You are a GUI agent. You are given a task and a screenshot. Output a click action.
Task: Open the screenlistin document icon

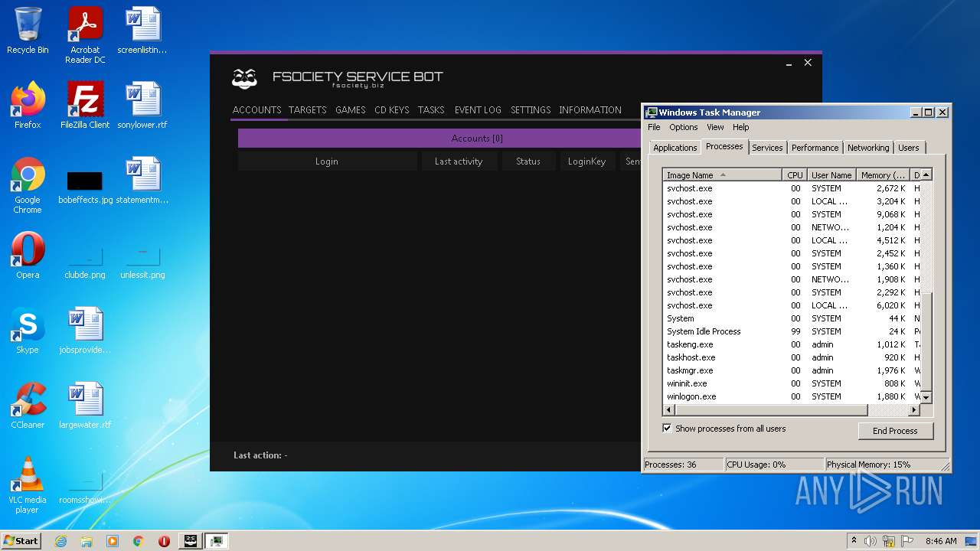coord(142,31)
